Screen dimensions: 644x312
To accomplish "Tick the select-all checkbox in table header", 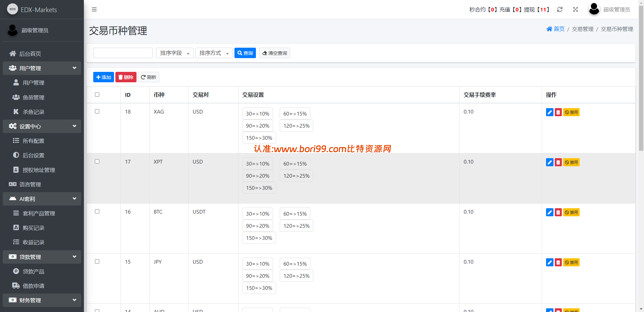I will click(x=97, y=95).
